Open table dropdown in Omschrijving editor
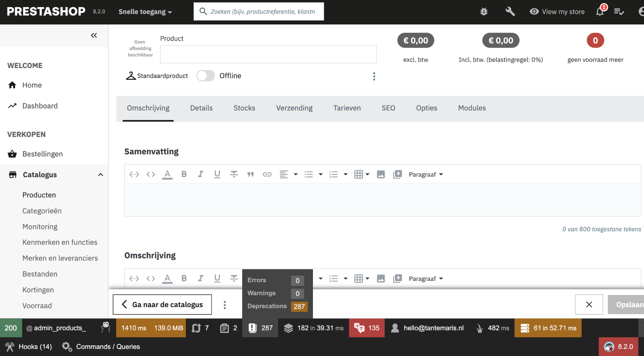Viewport: 644px width, 356px height. click(362, 279)
